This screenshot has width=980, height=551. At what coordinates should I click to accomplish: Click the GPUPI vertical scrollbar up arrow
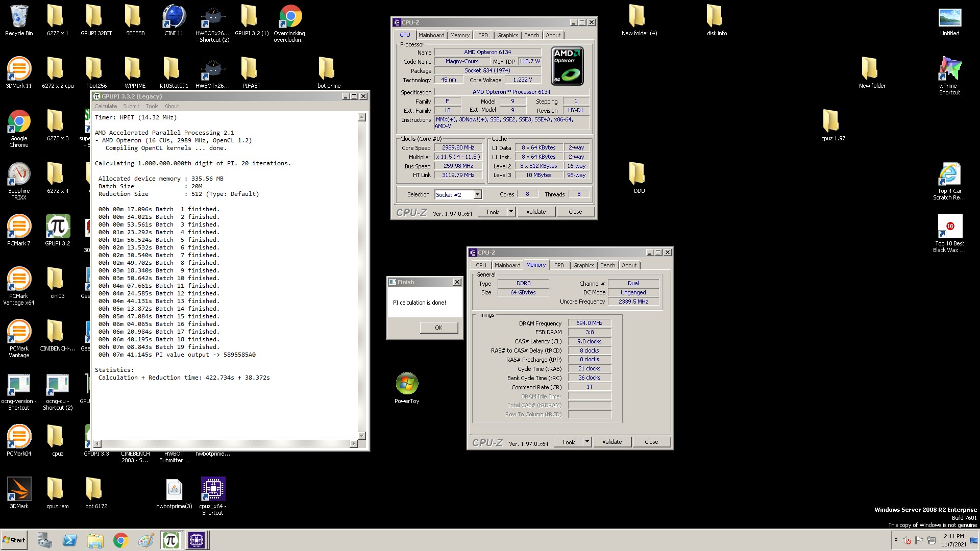[362, 118]
